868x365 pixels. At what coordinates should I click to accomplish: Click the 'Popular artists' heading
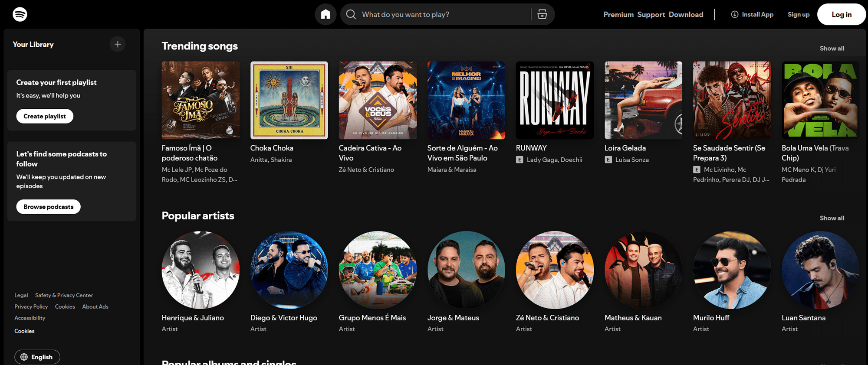click(198, 215)
